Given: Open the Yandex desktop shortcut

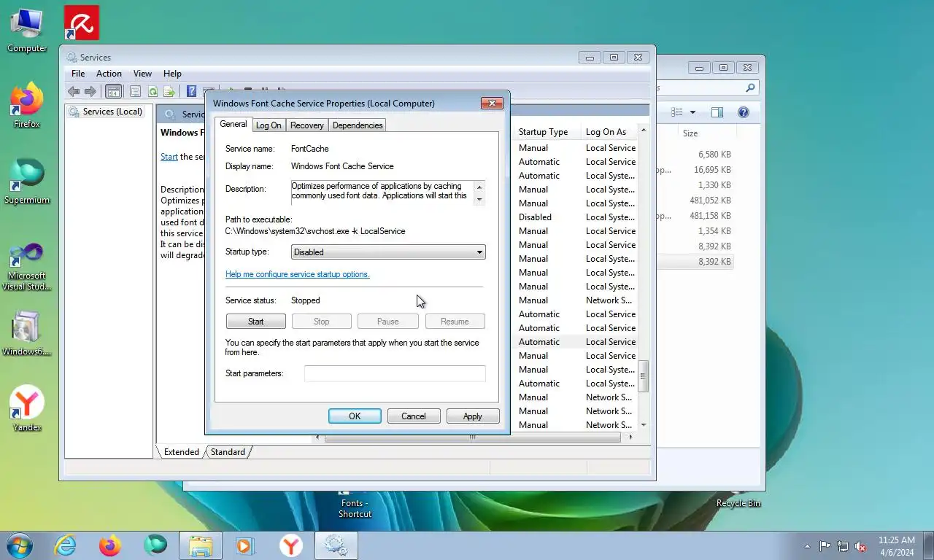Looking at the screenshot, I should (27, 408).
